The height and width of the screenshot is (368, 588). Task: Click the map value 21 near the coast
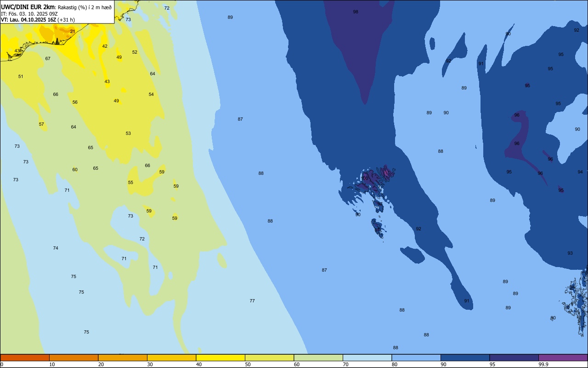tap(73, 32)
